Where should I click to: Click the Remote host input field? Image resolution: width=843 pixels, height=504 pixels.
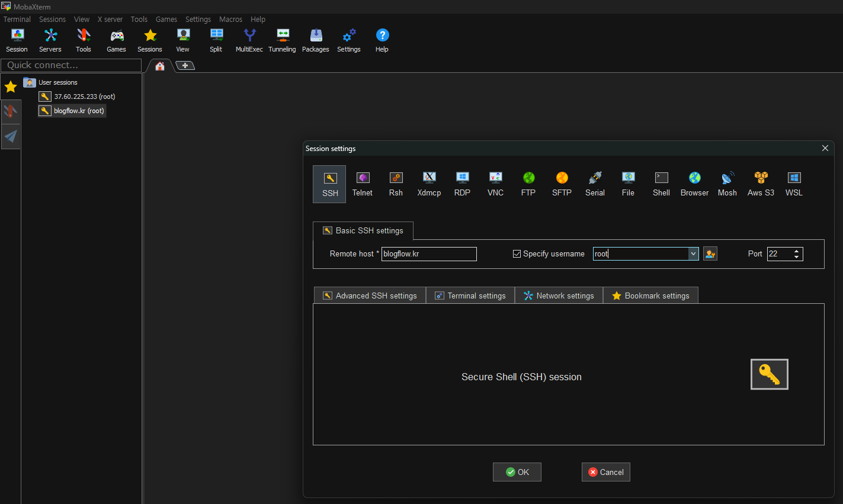(x=429, y=254)
